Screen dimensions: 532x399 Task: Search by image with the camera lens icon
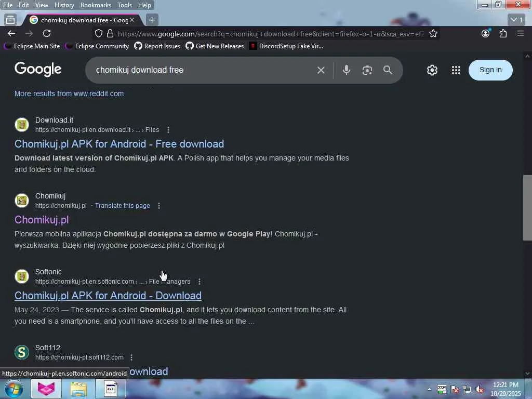[367, 70]
